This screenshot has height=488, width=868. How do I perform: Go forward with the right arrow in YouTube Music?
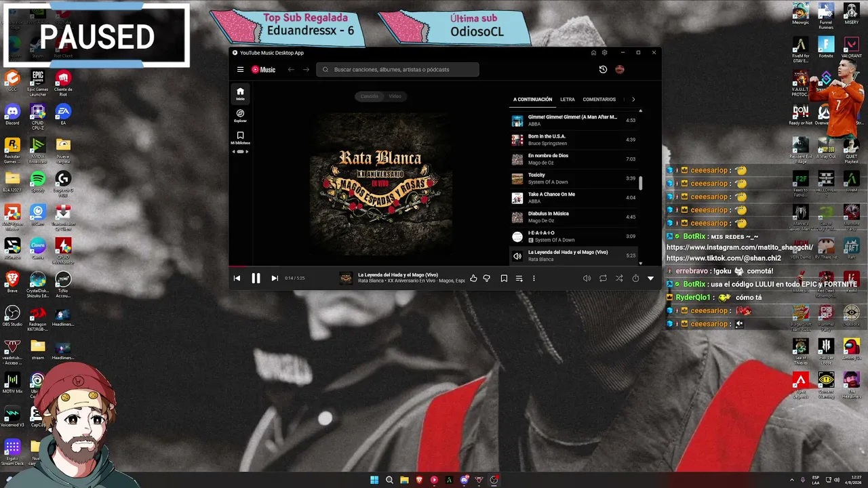[x=306, y=69]
